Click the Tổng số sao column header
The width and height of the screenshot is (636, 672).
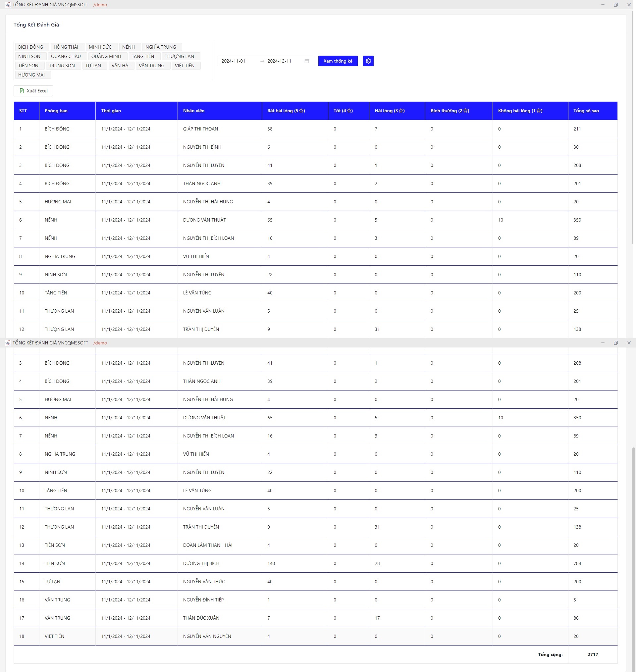[x=586, y=111]
